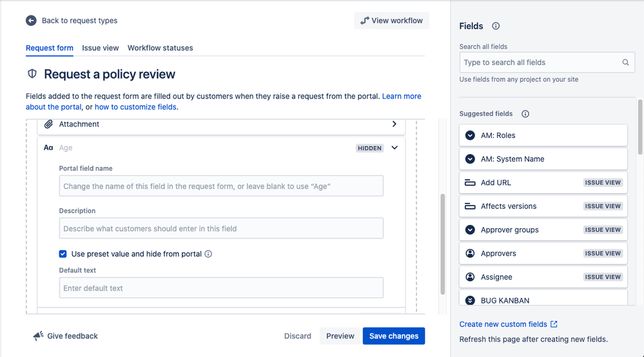Click the Search all fields box
Viewport: 644px width, 357px height.
click(x=547, y=63)
